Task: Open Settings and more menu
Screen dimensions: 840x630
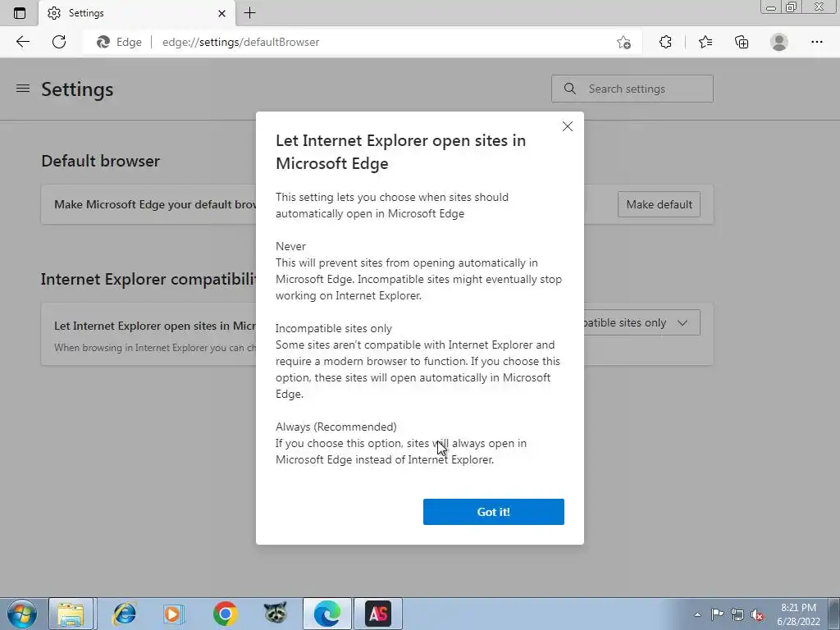Action: 816,42
